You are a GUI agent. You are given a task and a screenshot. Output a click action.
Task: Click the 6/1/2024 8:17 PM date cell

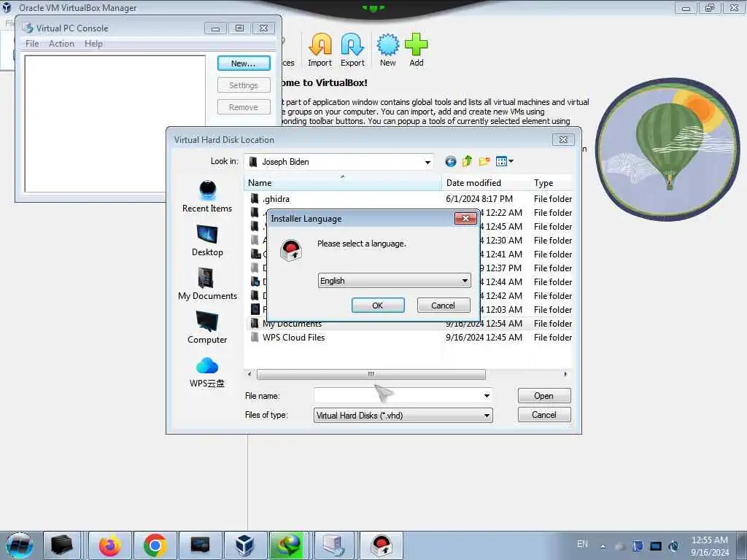pos(479,198)
